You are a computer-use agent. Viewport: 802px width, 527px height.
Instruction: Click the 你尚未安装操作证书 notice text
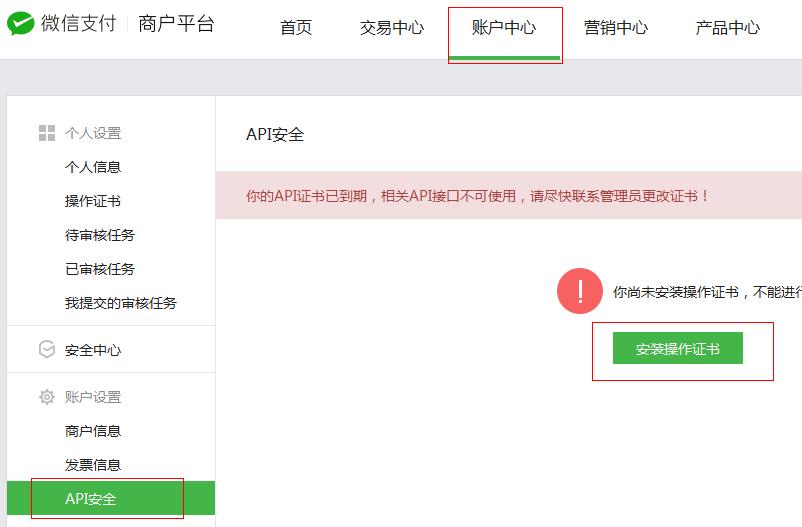pos(707,292)
